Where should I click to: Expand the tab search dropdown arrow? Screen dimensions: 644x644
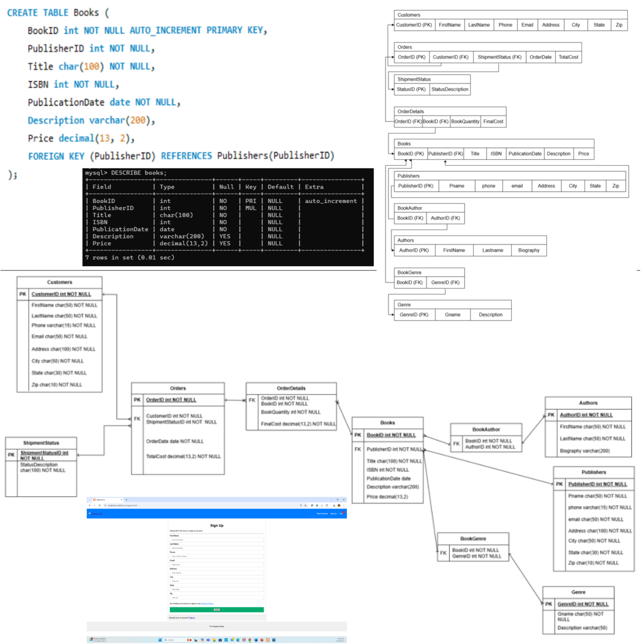tap(89, 499)
